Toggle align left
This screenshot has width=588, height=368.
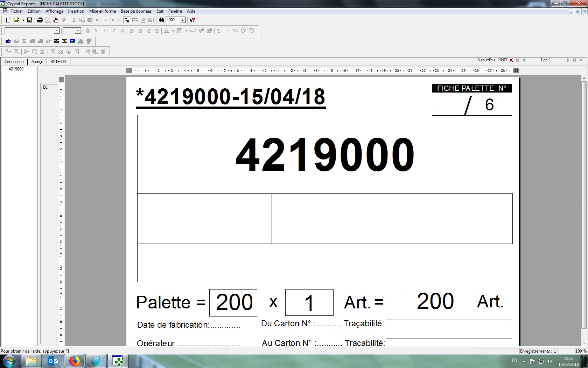point(132,31)
